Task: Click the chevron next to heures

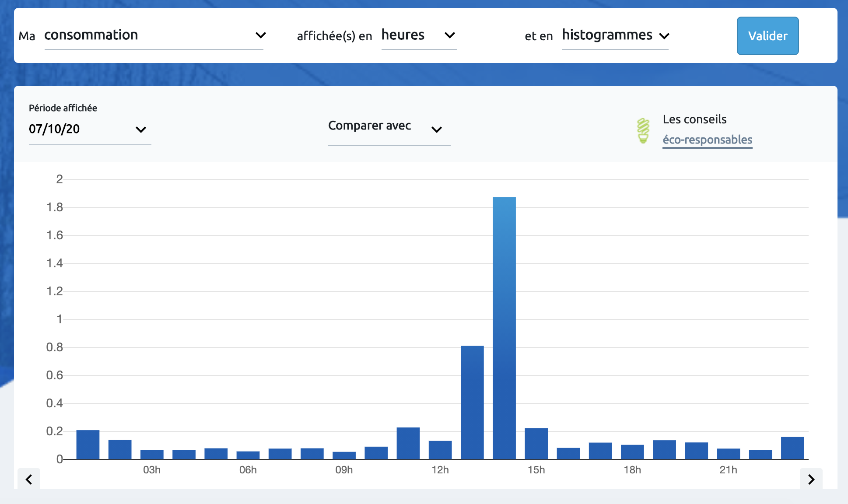Action: point(450,35)
